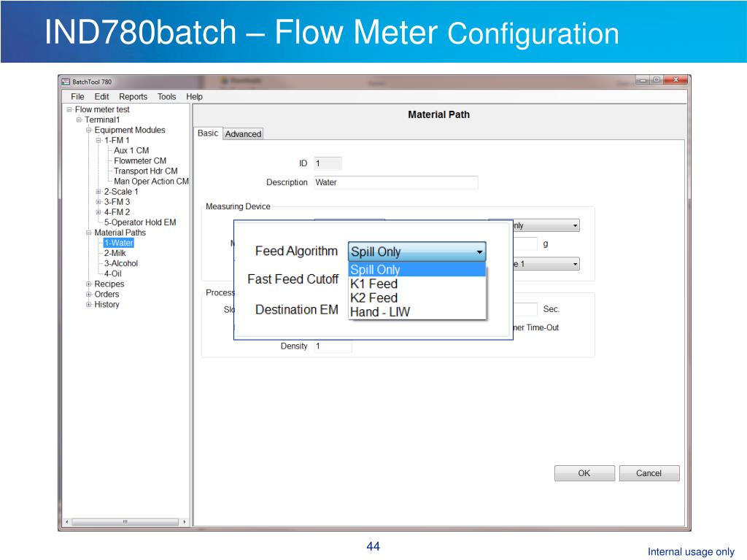Click the Cancel button
The image size is (747, 560).
point(649,473)
